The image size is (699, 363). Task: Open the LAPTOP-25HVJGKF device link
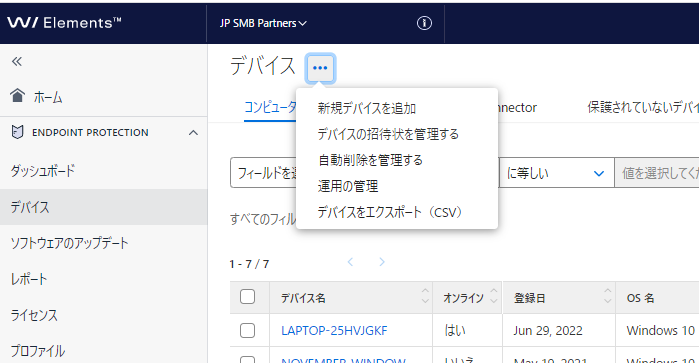334,330
